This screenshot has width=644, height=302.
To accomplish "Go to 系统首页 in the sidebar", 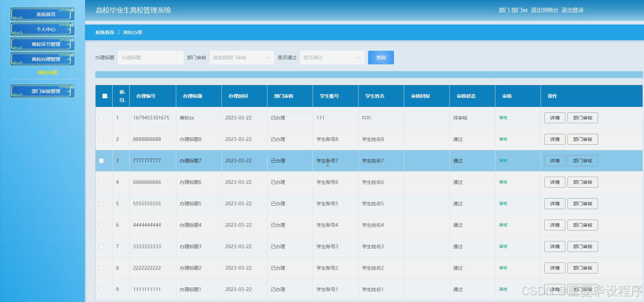I will (43, 14).
